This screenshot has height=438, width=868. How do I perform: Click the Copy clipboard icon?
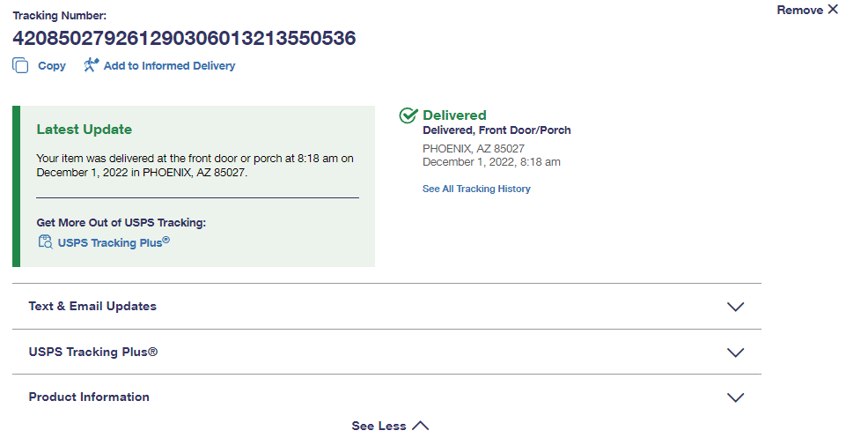coord(20,65)
